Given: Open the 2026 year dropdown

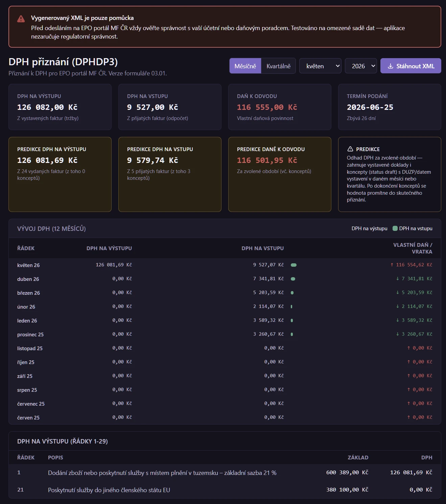Looking at the screenshot, I should pos(361,66).
